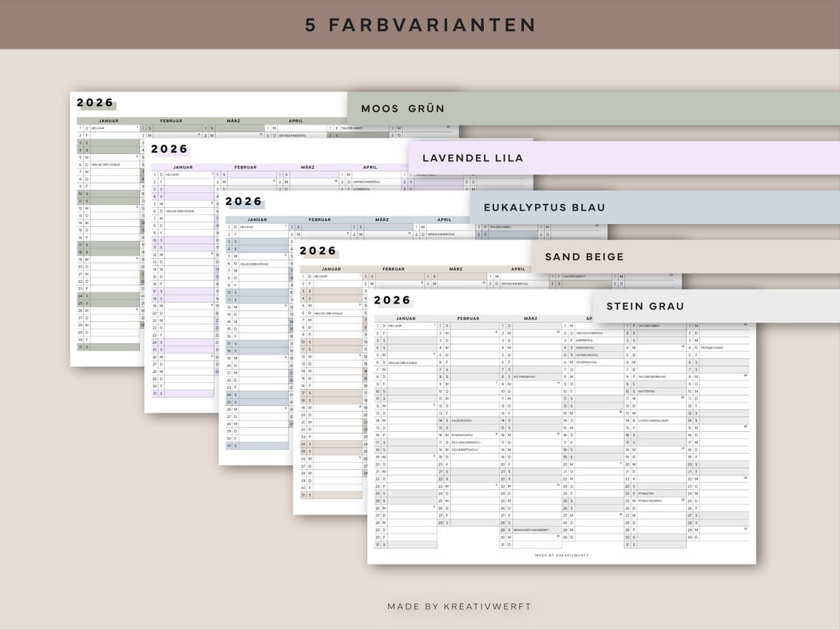
Task: Select the Sand Beige color banner
Action: [686, 256]
